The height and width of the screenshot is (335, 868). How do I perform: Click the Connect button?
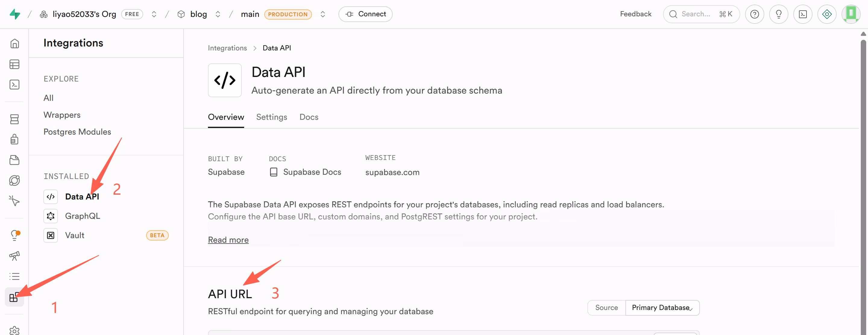tap(365, 14)
